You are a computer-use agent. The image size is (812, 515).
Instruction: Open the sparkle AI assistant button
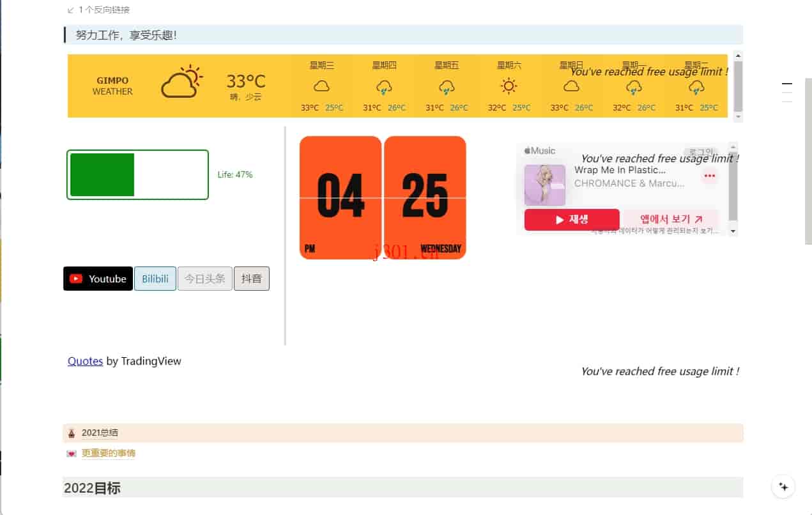coord(783,486)
